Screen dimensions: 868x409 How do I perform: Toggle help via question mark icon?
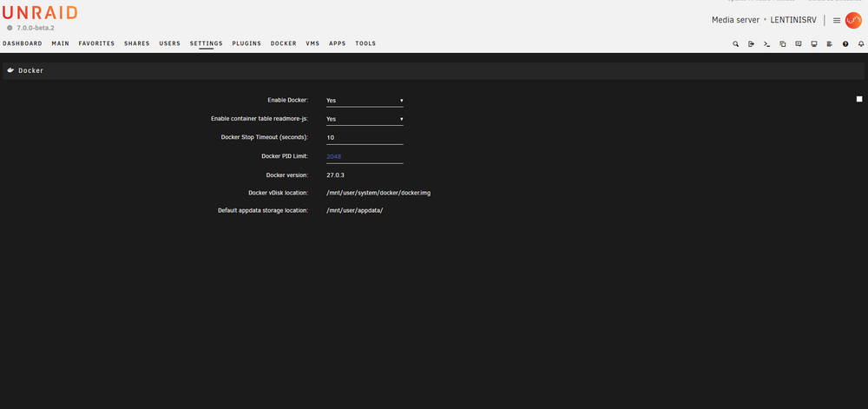tap(845, 43)
